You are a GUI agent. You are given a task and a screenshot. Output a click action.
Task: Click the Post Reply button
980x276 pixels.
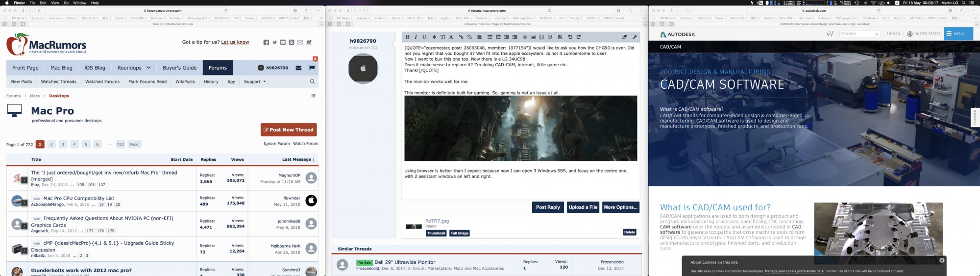click(547, 207)
